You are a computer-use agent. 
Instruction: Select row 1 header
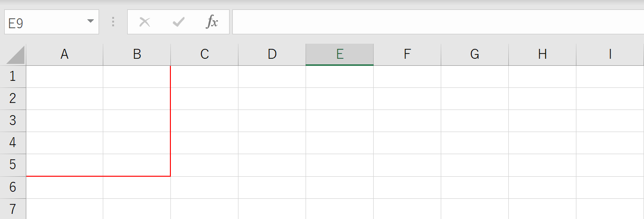[x=13, y=77]
